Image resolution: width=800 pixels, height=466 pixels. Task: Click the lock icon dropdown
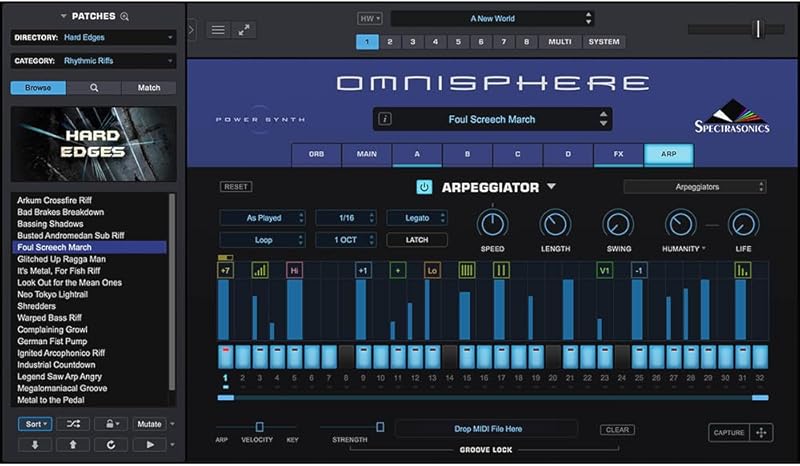(111, 424)
